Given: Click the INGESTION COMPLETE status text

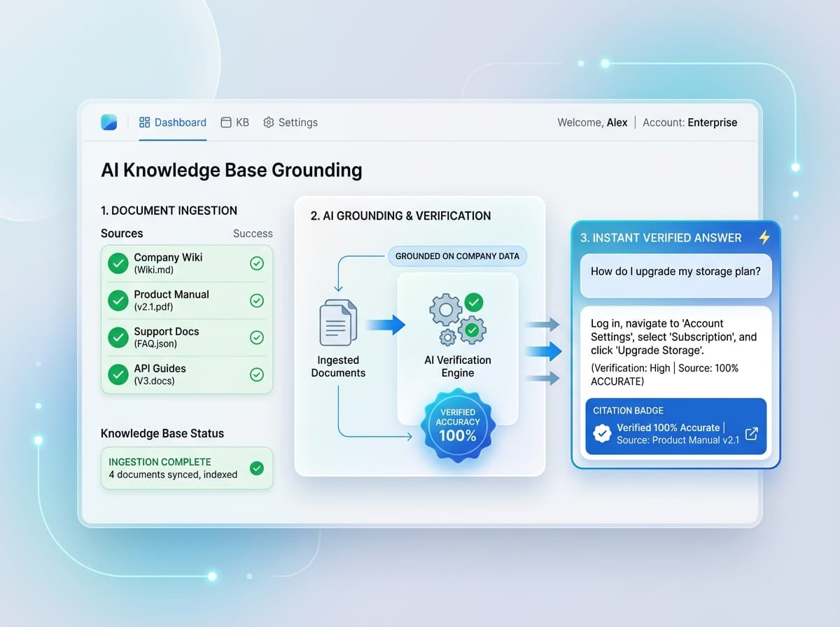Looking at the screenshot, I should coord(160,462).
